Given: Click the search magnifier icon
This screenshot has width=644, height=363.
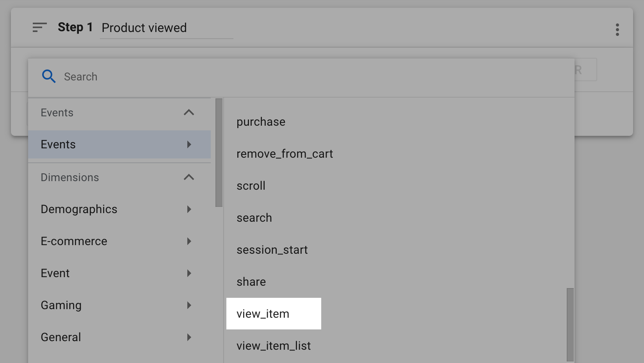Looking at the screenshot, I should [48, 77].
